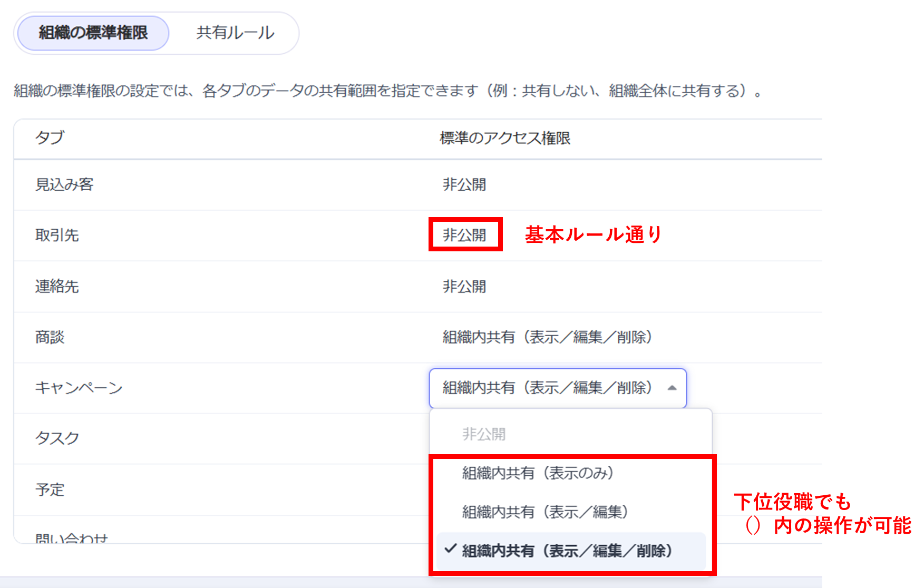Open the 共有ルール tab
The width and height of the screenshot is (924, 588).
click(x=235, y=33)
